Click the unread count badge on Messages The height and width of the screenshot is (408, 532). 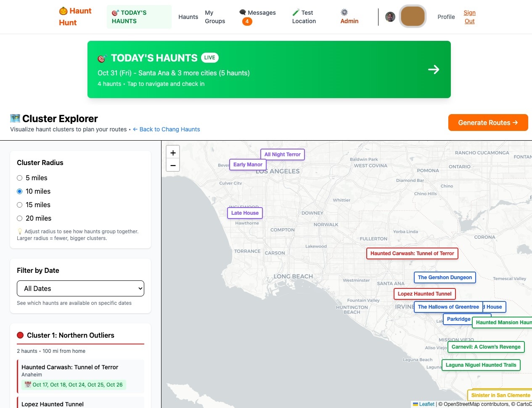click(x=247, y=20)
